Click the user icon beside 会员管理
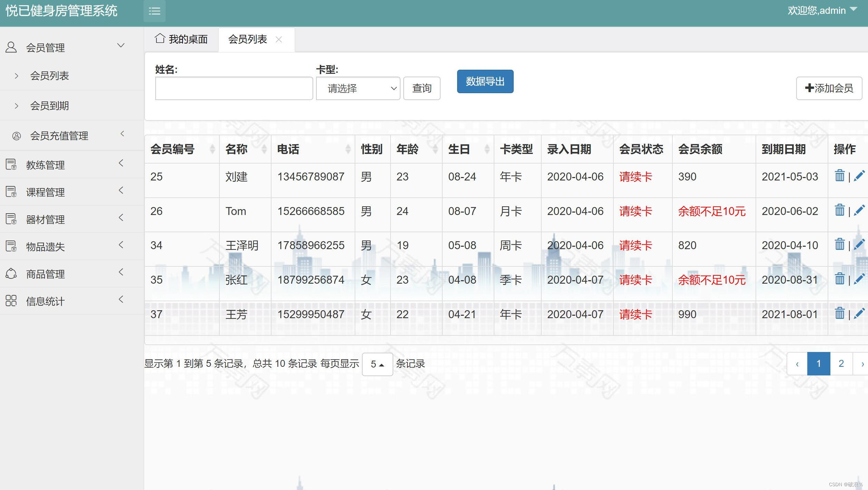 11,47
